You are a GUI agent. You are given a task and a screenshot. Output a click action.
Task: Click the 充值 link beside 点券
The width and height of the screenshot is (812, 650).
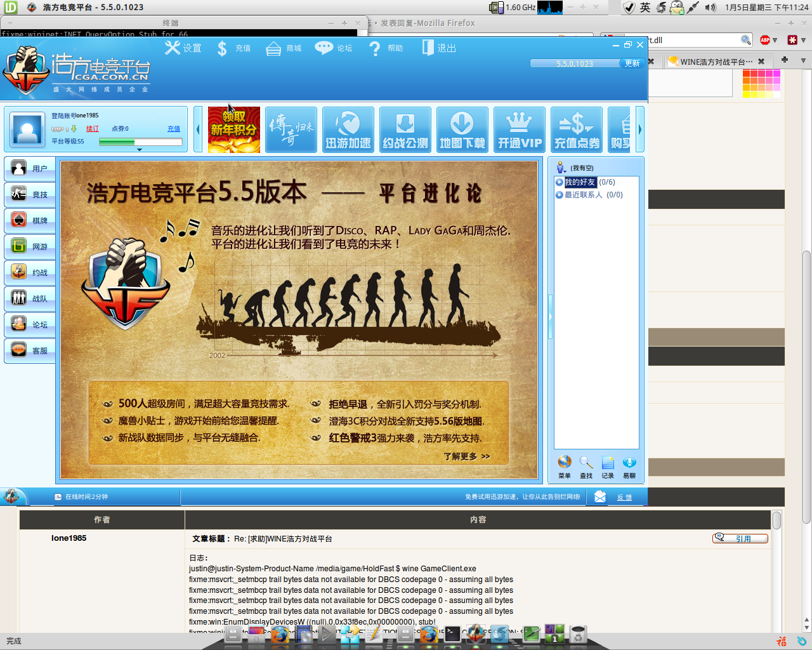tap(174, 129)
